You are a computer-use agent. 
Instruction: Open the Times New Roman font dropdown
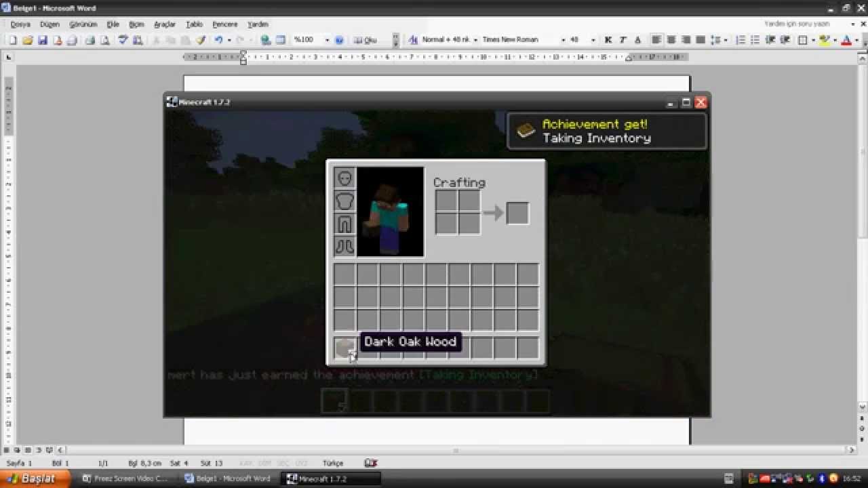(x=563, y=40)
